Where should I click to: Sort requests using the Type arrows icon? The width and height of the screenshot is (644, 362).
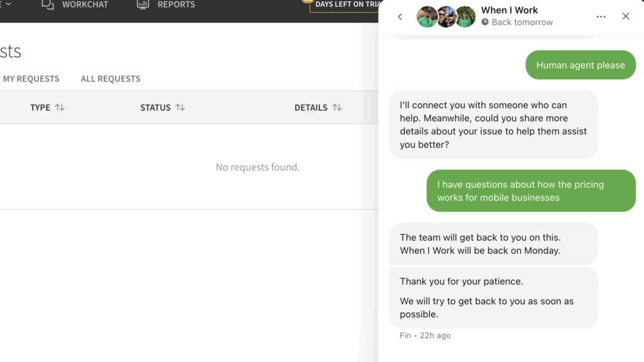pos(60,107)
